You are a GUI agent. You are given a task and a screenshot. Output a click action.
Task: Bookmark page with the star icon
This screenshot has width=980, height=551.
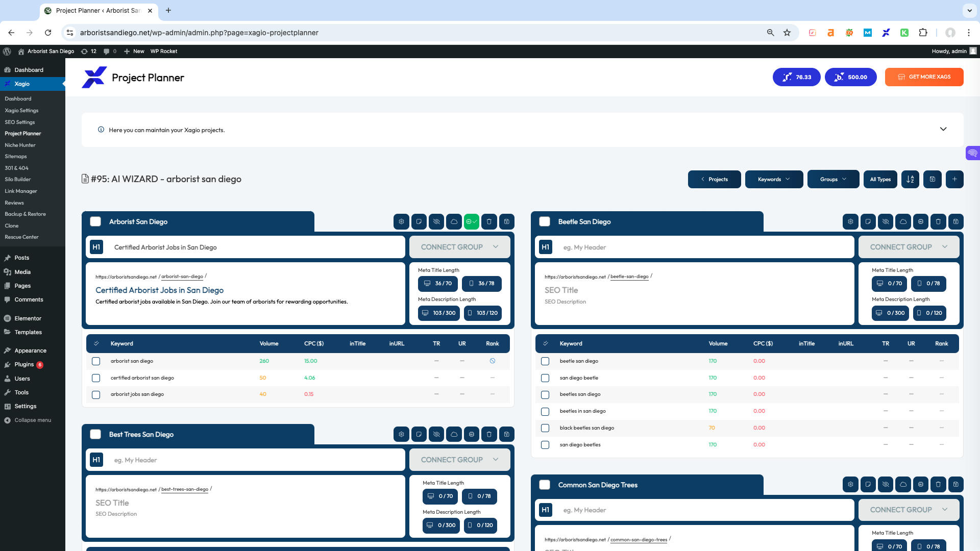pos(787,33)
